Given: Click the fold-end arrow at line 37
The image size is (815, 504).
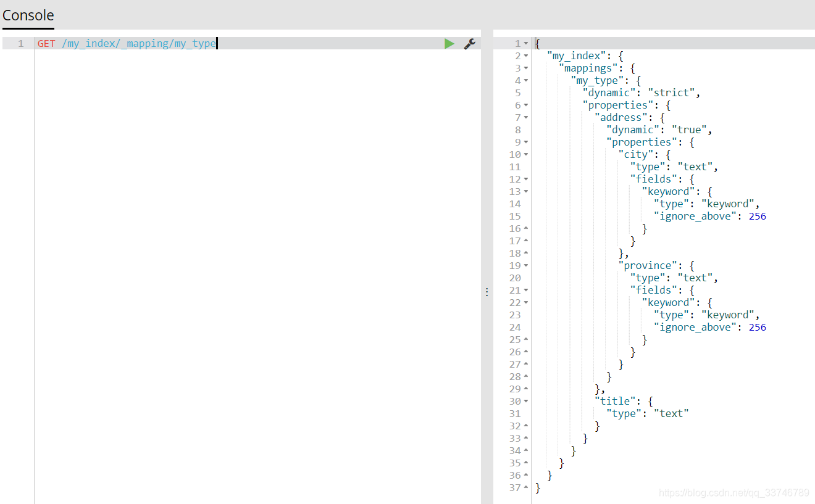Looking at the screenshot, I should [x=526, y=488].
